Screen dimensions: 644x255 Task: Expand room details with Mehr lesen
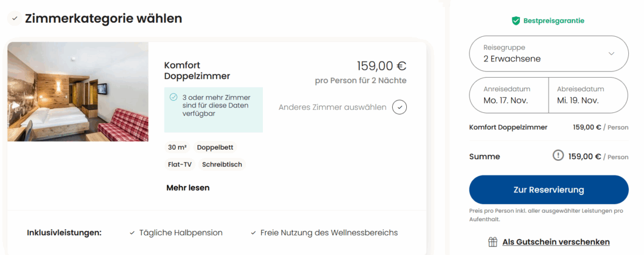pyautogui.click(x=188, y=188)
